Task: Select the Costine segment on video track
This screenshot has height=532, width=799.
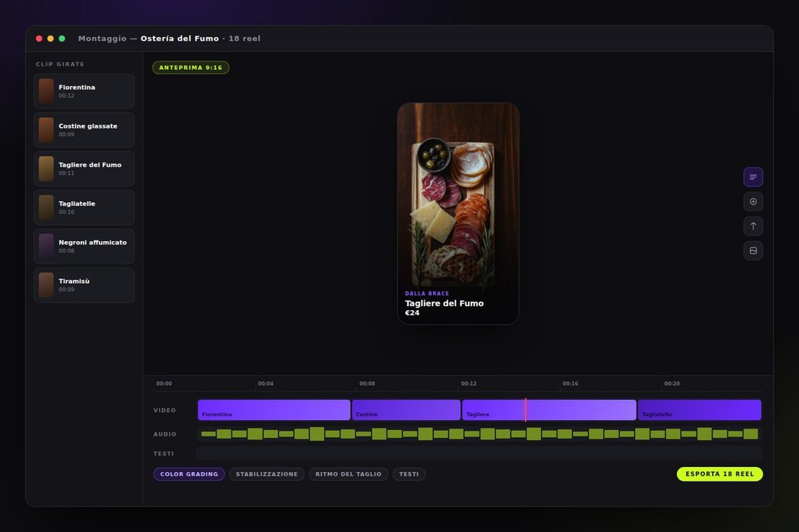Action: [x=406, y=410]
